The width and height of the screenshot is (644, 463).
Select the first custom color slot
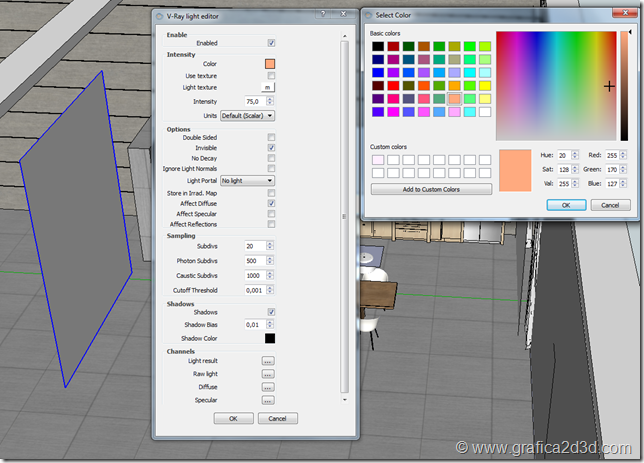point(378,160)
